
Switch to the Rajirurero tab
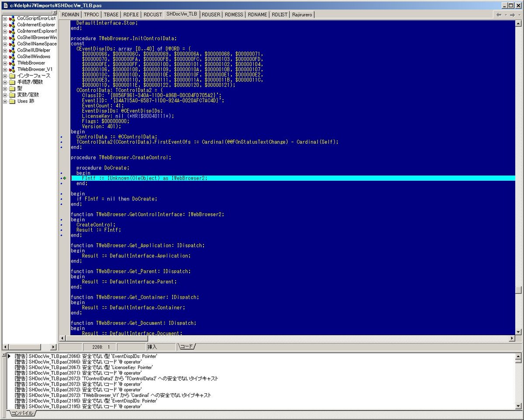(302, 14)
